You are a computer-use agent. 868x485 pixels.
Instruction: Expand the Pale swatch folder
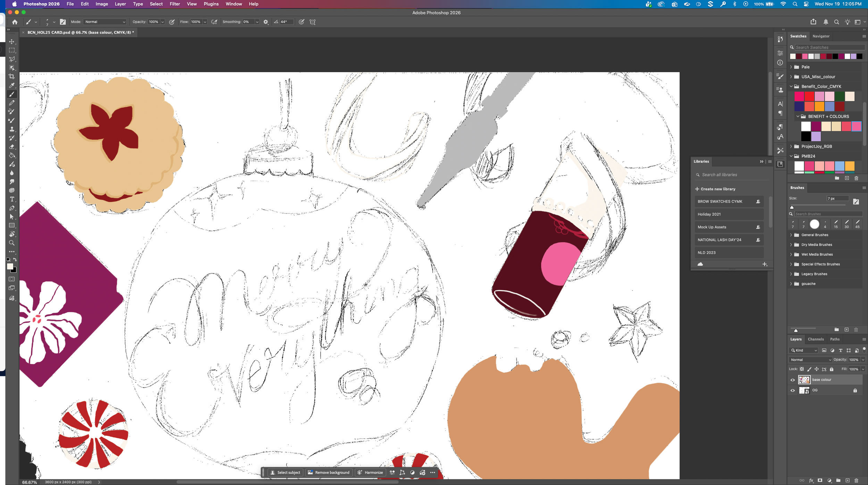point(791,67)
